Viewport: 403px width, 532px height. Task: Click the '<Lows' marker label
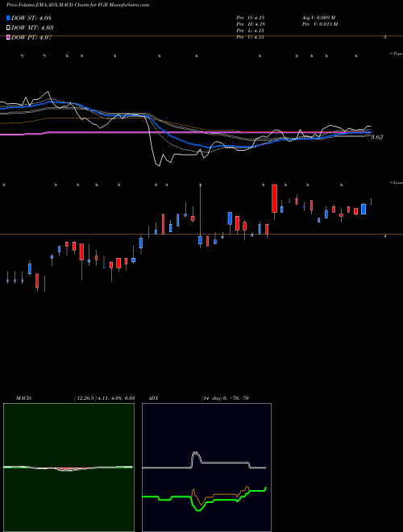pyautogui.click(x=397, y=182)
